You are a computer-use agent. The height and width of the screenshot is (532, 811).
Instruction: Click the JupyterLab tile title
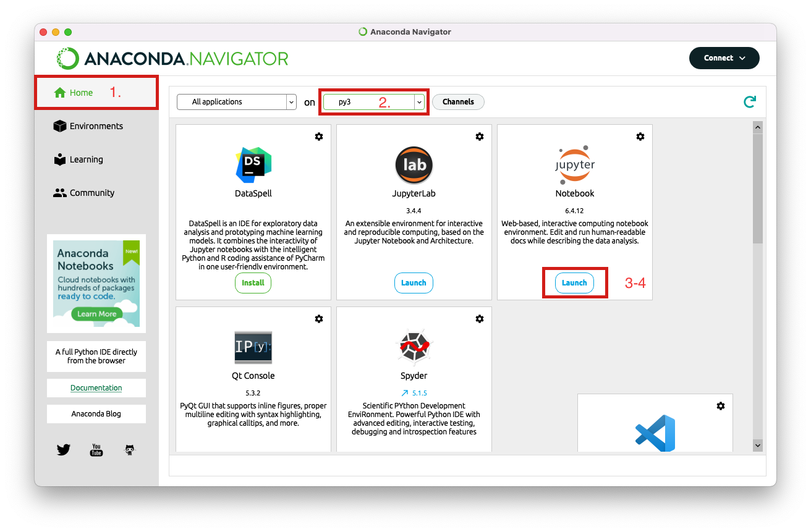click(414, 193)
